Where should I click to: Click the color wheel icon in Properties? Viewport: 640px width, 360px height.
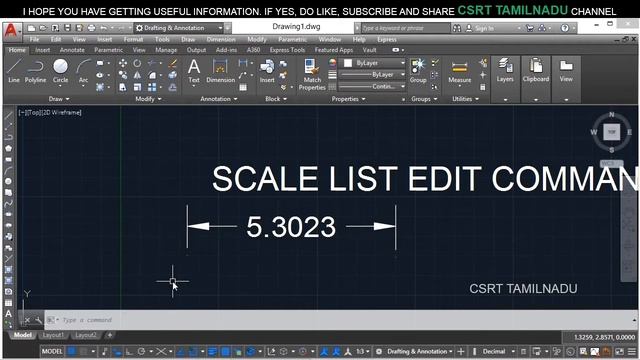click(x=333, y=63)
